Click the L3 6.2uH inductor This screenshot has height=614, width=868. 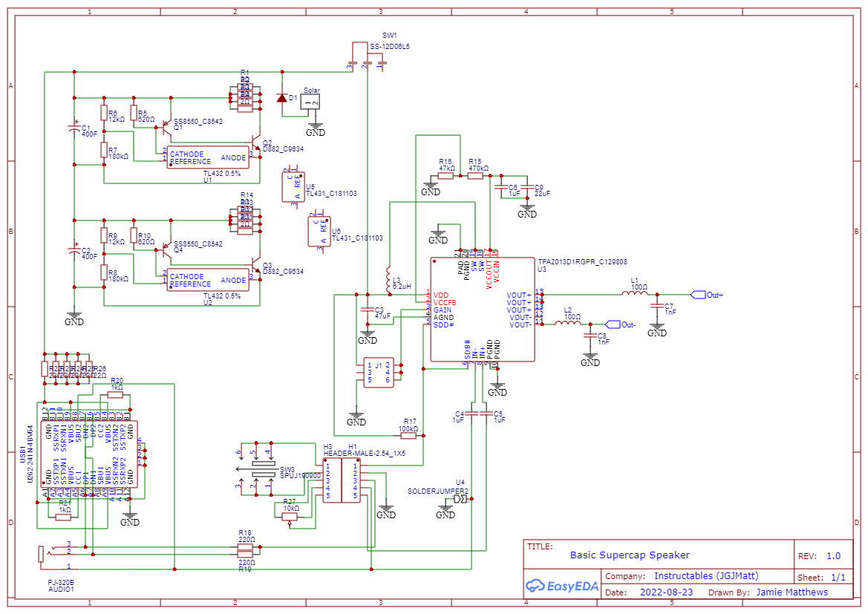387,278
